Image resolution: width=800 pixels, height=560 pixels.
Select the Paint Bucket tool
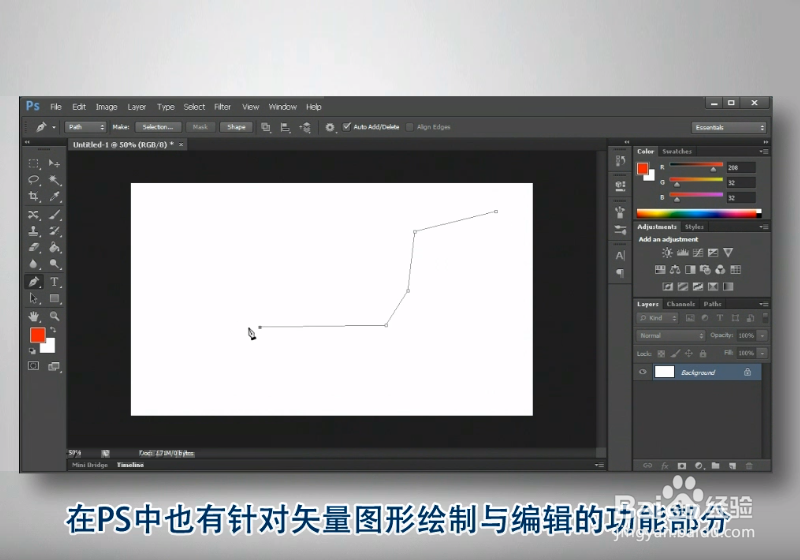point(54,247)
